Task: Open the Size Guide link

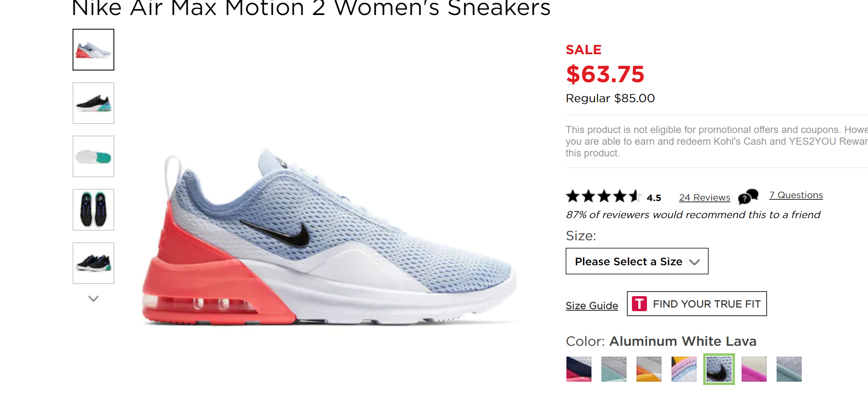Action: pos(591,306)
